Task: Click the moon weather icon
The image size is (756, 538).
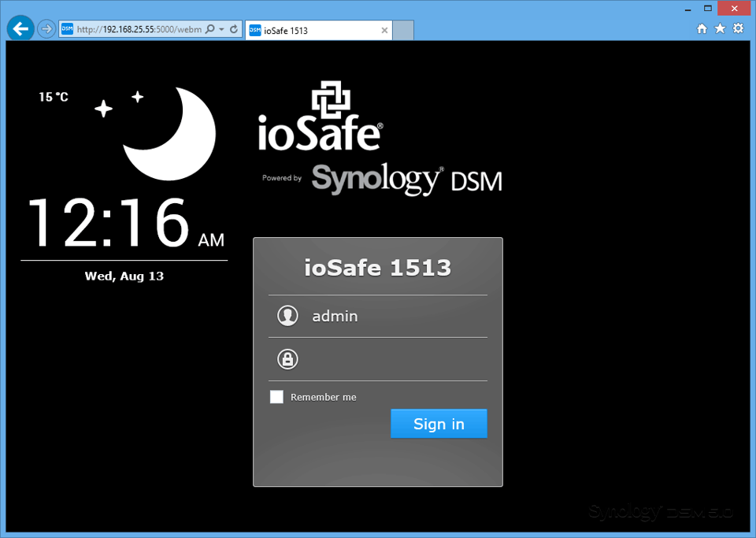Action: pos(169,134)
